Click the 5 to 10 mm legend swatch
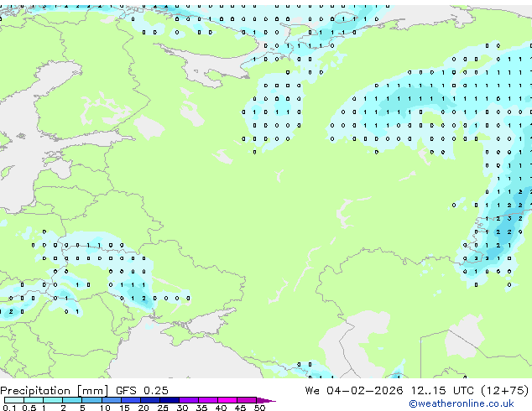The width and height of the screenshot is (532, 411). tap(91, 400)
